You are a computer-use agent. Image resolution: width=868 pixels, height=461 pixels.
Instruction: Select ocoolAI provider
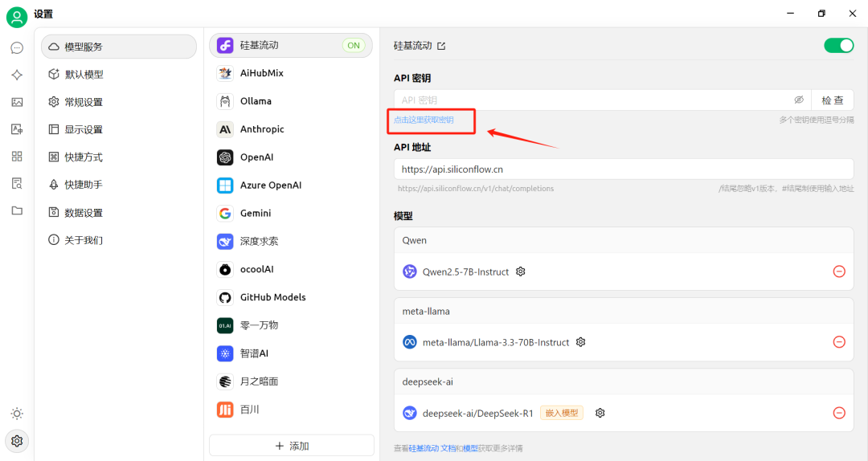(291, 270)
